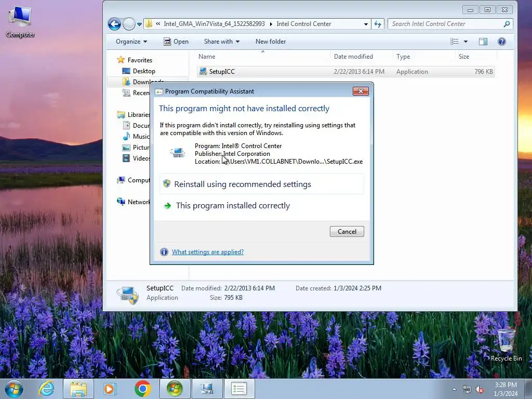
Task: Open recent pages dropdown next to navigation arrows
Action: [139, 24]
